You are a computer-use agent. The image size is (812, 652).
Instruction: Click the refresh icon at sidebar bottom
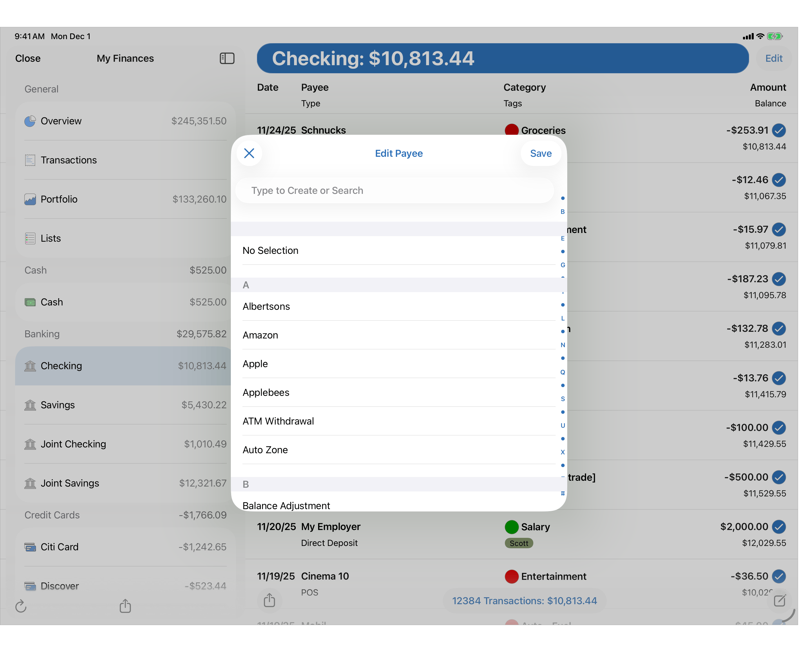click(21, 606)
